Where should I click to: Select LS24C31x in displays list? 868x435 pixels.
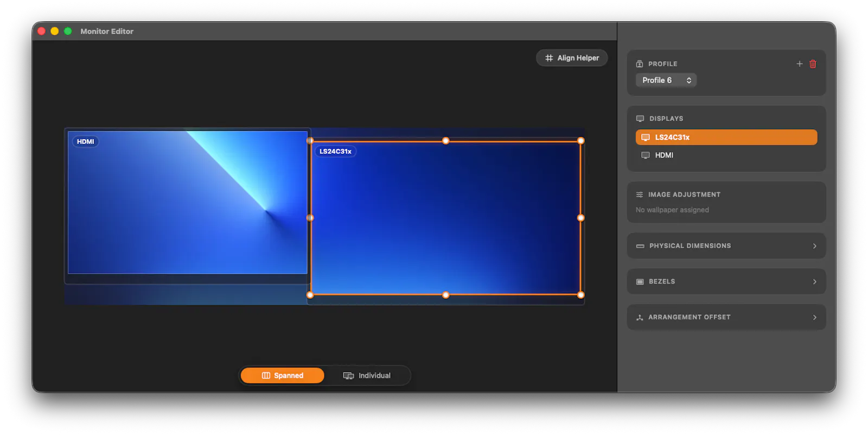pyautogui.click(x=726, y=137)
